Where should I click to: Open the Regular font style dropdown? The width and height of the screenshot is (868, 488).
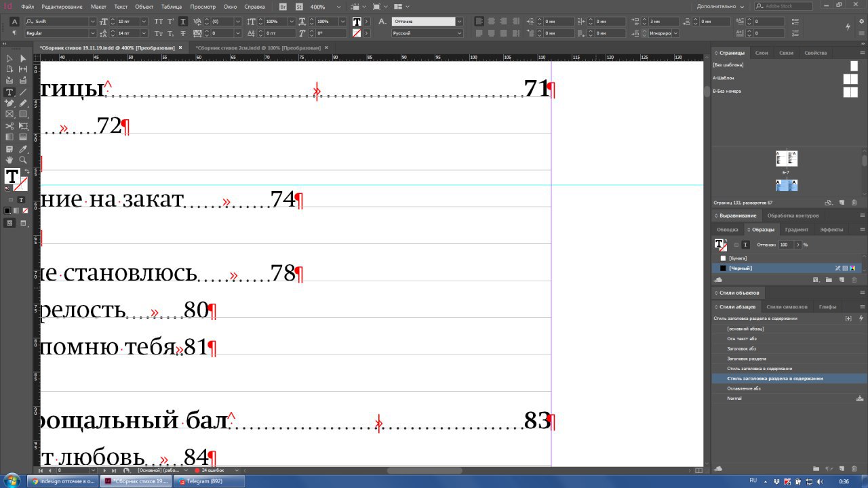93,33
